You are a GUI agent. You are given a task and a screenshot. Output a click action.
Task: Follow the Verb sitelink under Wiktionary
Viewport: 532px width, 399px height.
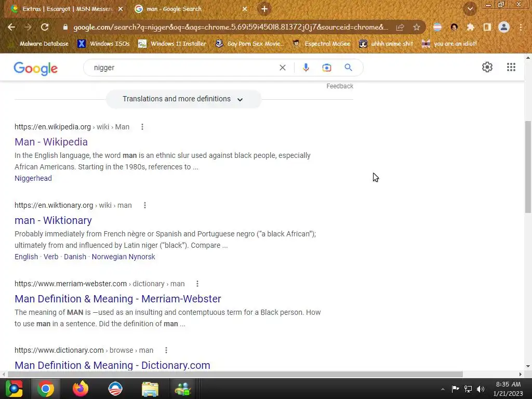[51, 257]
